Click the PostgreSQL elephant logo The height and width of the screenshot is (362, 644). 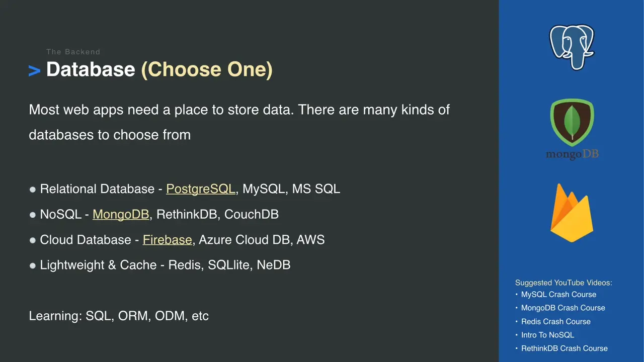(572, 47)
